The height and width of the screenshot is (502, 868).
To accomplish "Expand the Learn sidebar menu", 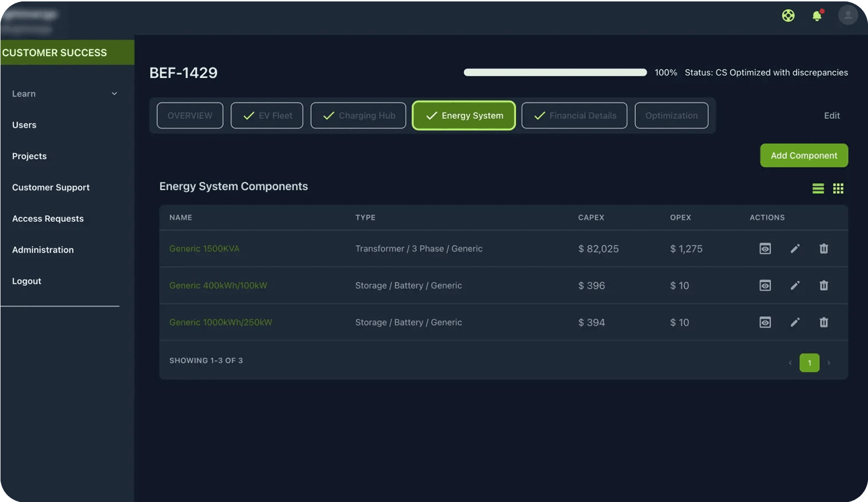I will pyautogui.click(x=64, y=94).
